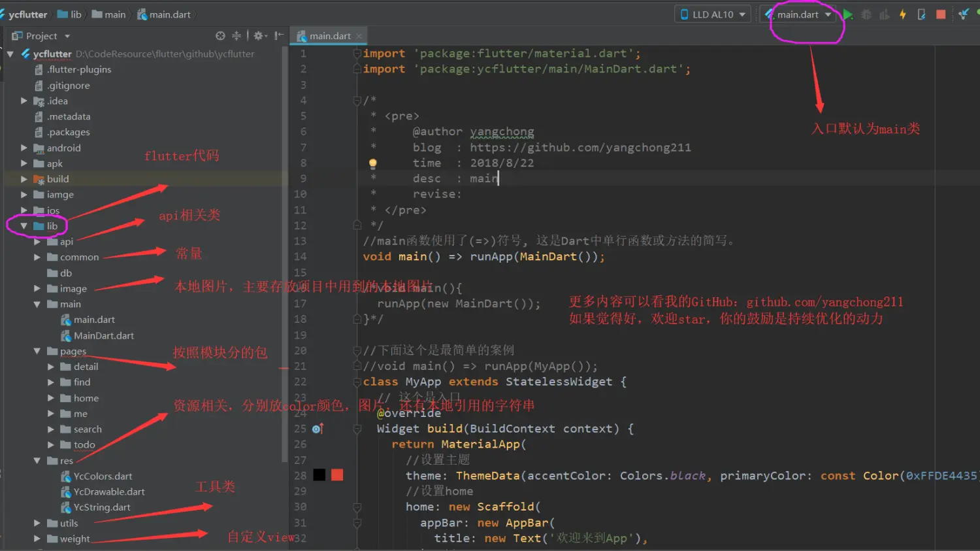Click the intention light bulb on line 8
The width and height of the screenshot is (980, 551).
[372, 163]
